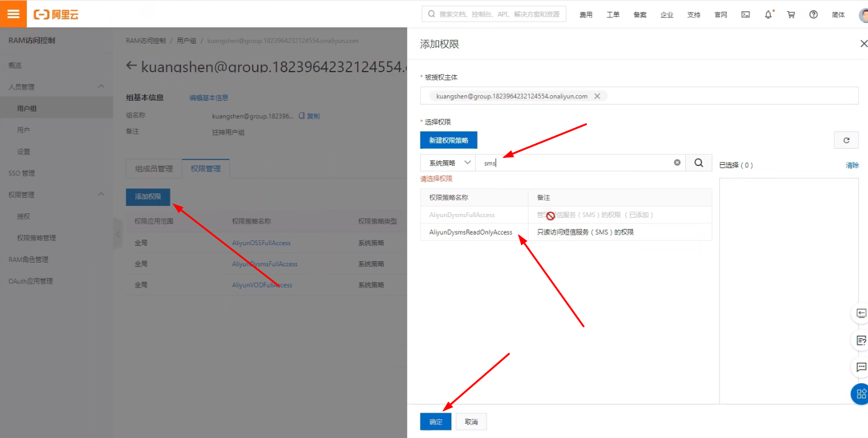Open the Cloud Shell terminal icon
This screenshot has height=438, width=868.
coord(746,14)
